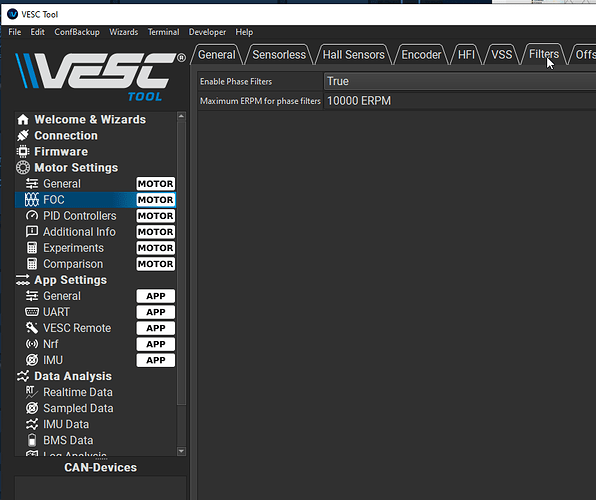Click the BMS Data battery icon
The width and height of the screenshot is (596, 500).
[32, 440]
